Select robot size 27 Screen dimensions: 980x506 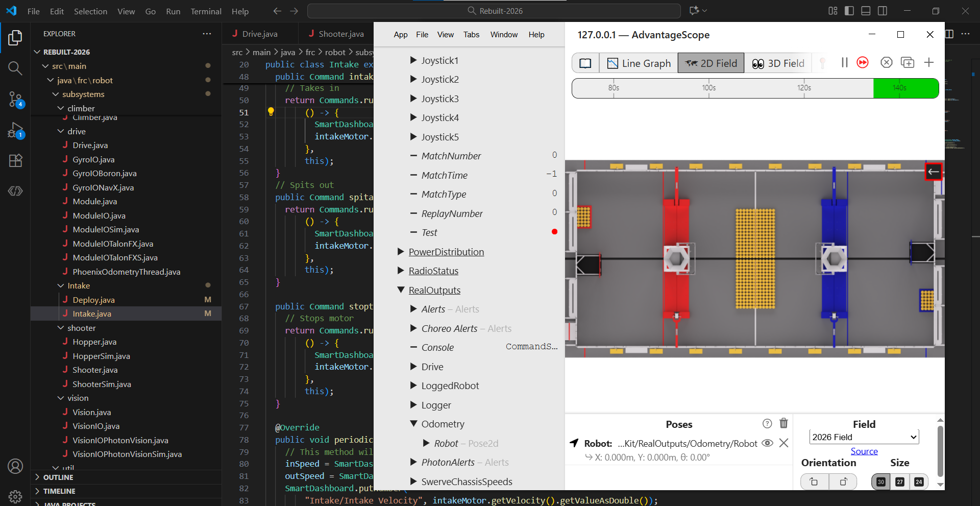[900, 481]
